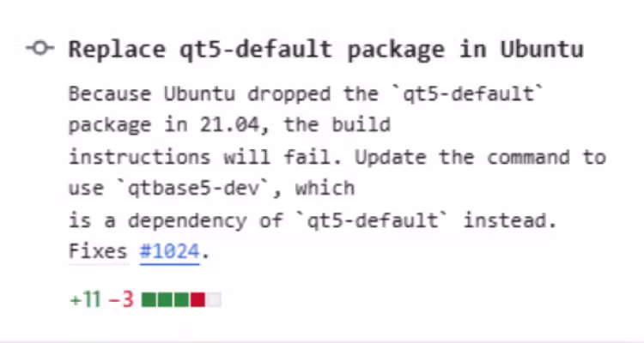Image resolution: width=644 pixels, height=343 pixels.
Task: Click the commit node icon beside the title
Action: coord(39,48)
